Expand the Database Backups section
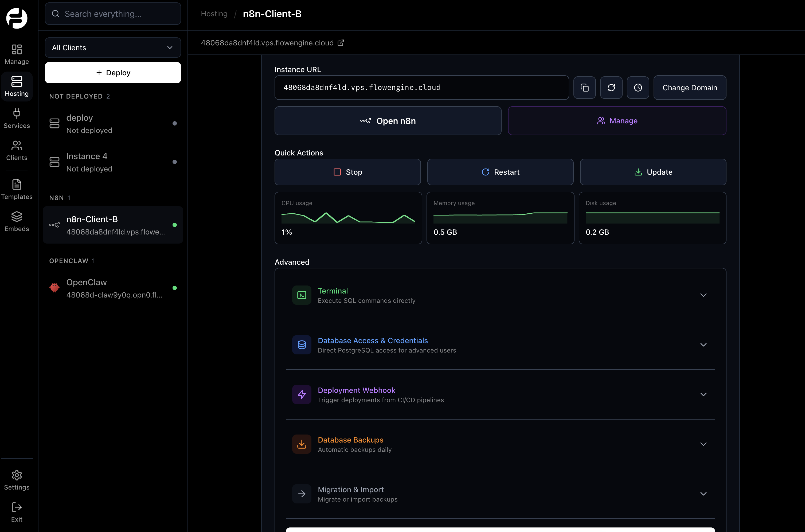 [703, 444]
